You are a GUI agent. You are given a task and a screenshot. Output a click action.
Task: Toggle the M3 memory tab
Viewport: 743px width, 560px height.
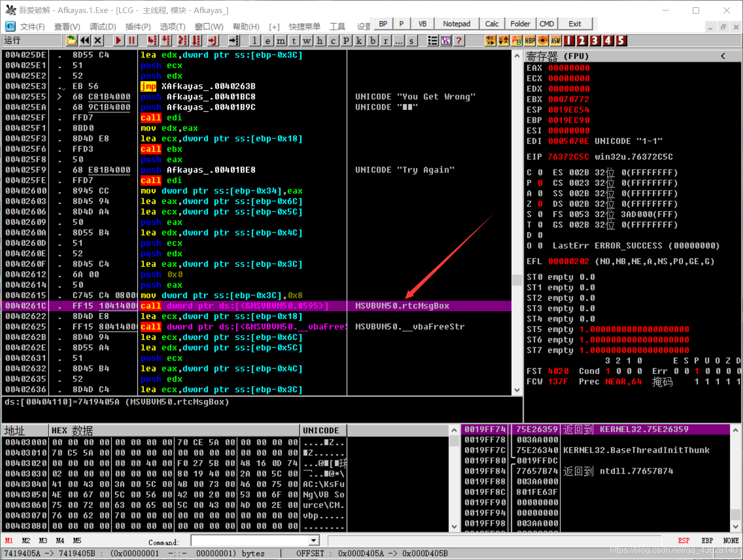43,541
